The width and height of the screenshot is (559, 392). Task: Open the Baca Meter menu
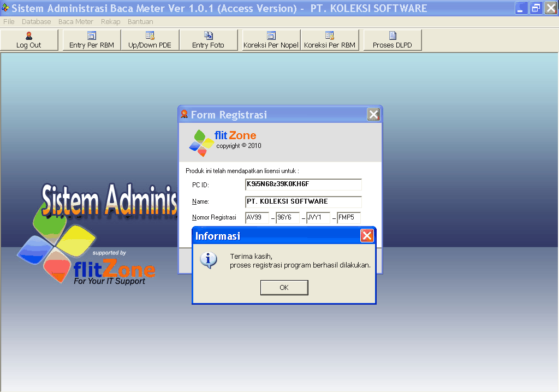(x=75, y=21)
